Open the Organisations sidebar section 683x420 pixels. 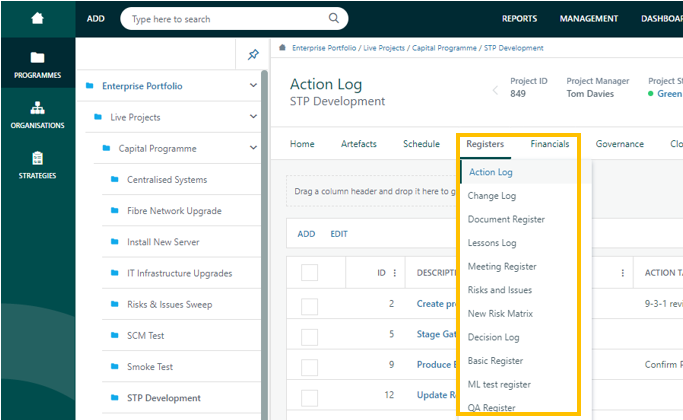(37, 115)
